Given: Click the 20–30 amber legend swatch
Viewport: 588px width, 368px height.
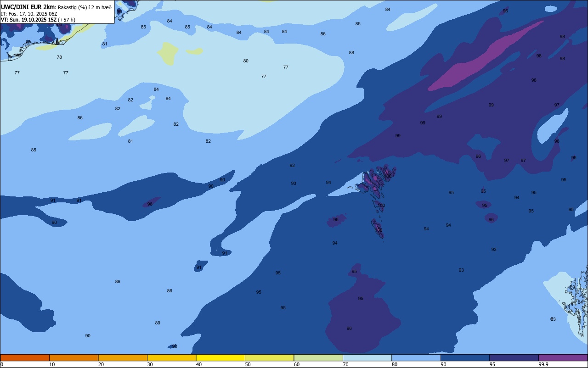Looking at the screenshot, I should [123, 357].
